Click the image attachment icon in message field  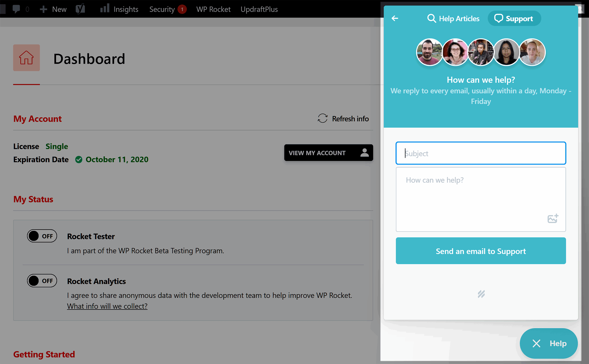tap(553, 218)
